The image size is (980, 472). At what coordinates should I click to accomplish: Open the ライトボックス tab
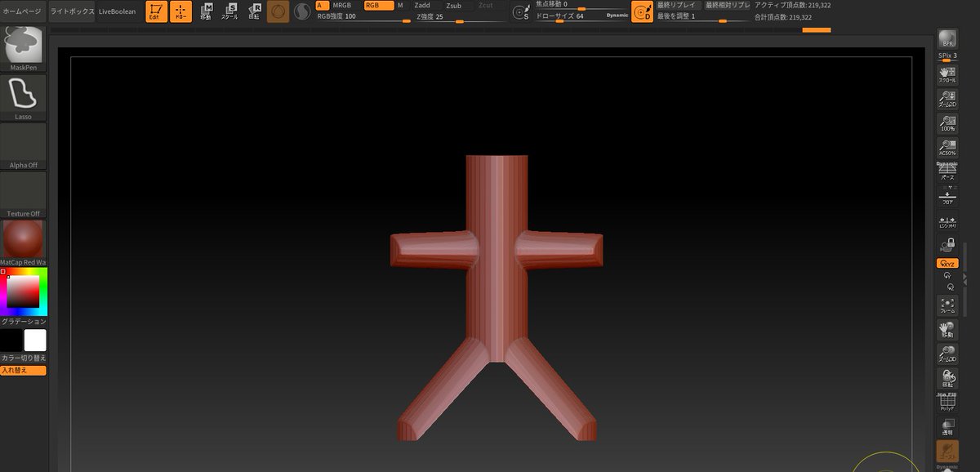71,11
